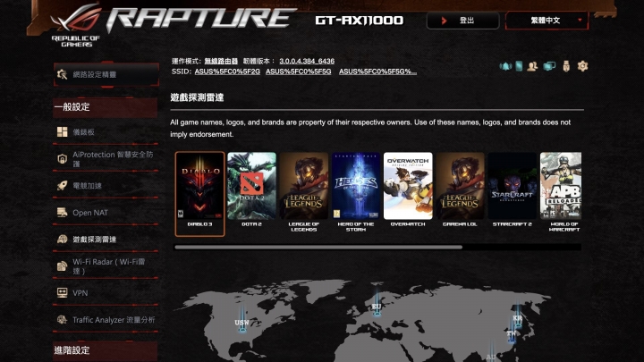Go to 儀錶板 in the sidebar

[106, 131]
